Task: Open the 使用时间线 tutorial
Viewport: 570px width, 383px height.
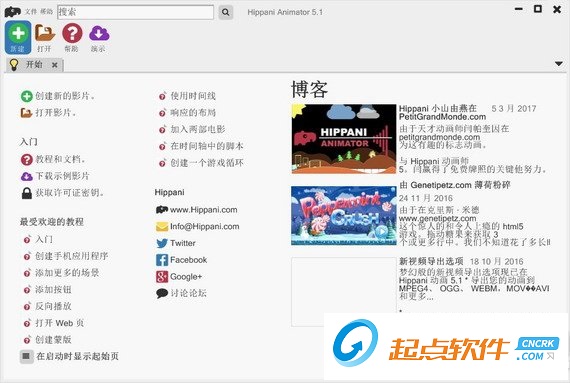Action: [x=193, y=96]
